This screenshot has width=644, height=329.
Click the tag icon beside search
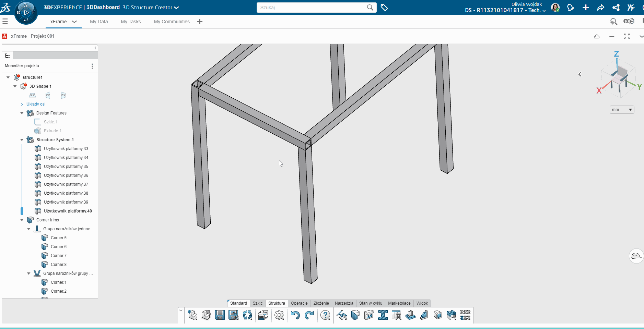tap(384, 8)
